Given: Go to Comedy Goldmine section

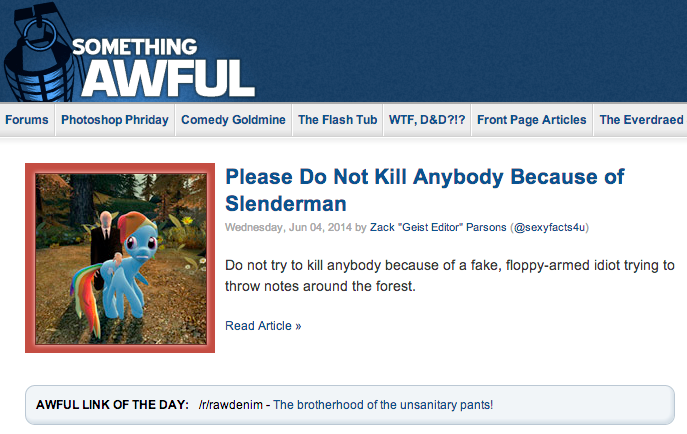Looking at the screenshot, I should [x=233, y=120].
